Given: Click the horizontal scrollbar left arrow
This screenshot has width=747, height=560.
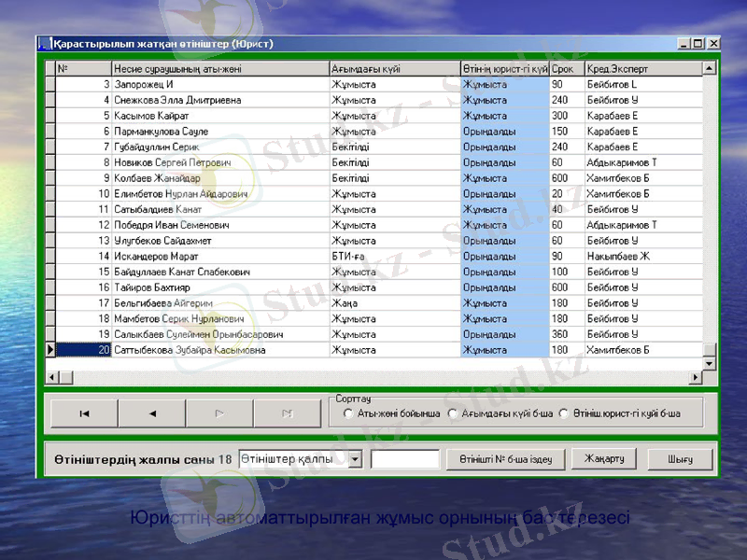Looking at the screenshot, I should coord(52,377).
